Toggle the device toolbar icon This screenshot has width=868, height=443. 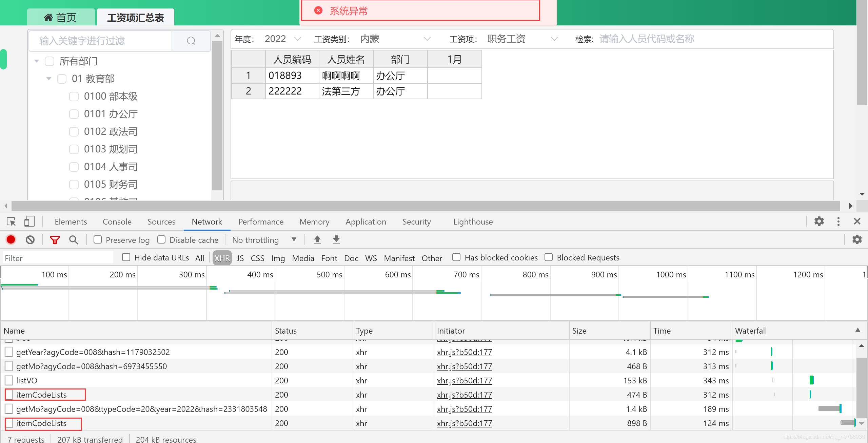(x=29, y=221)
